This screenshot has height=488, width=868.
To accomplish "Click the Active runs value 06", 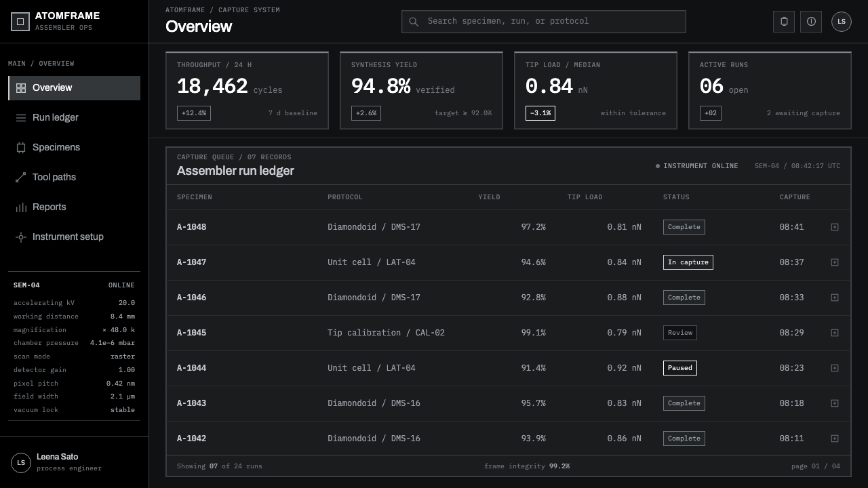I will 711,87.
